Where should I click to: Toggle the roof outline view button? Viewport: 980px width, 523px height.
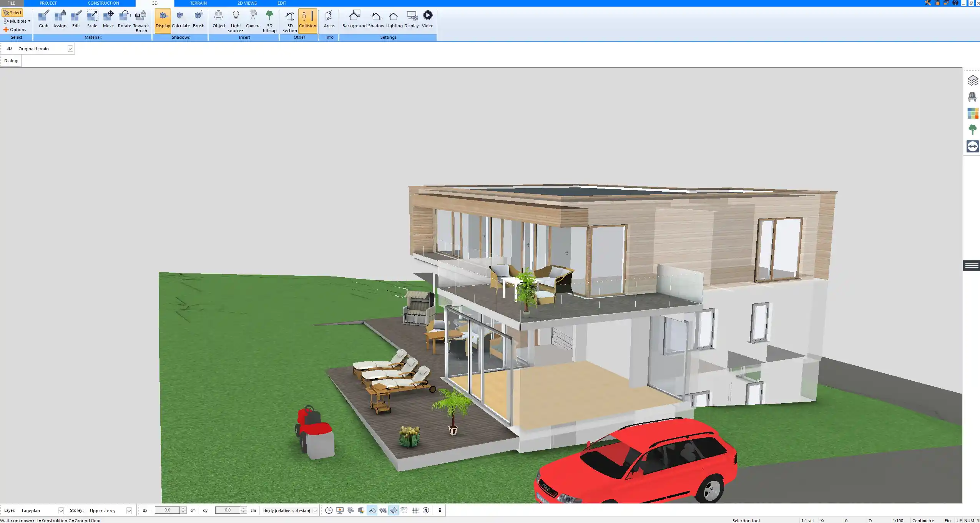click(372, 510)
